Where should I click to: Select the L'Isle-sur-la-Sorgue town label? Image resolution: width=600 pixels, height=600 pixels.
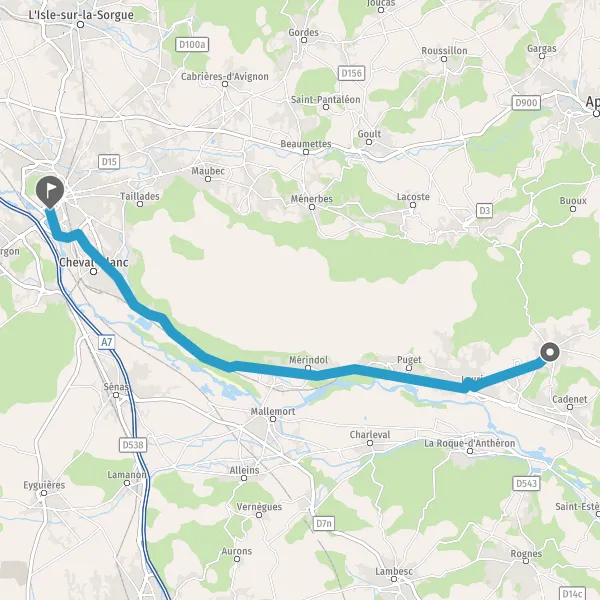pos(81,15)
